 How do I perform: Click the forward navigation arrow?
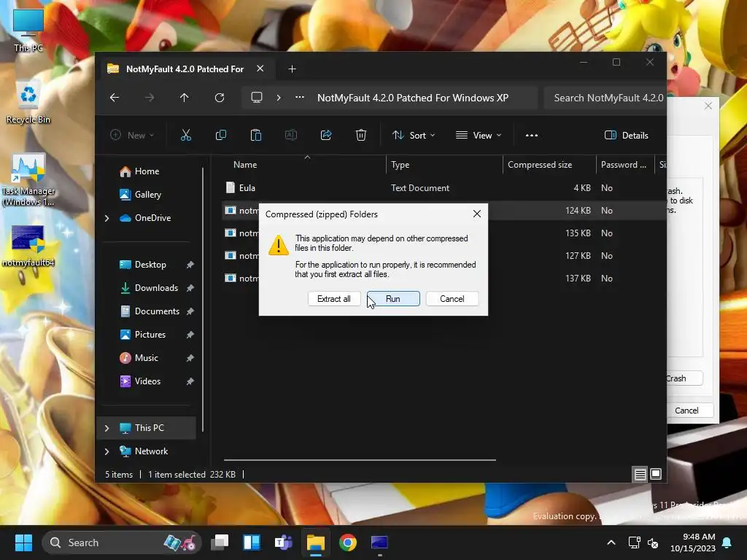pos(150,98)
